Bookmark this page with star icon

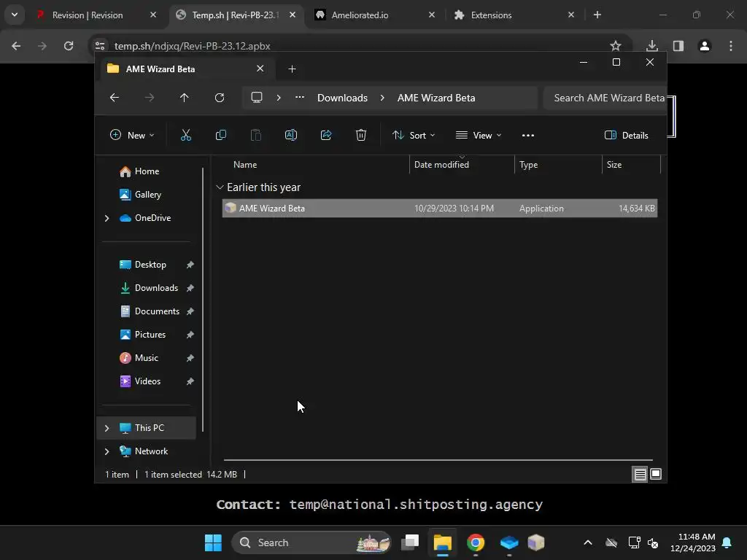(616, 46)
